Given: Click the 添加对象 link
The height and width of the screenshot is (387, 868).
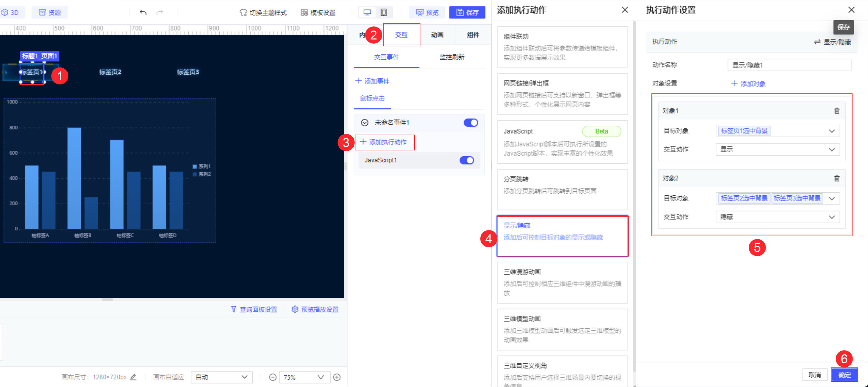Looking at the screenshot, I should 748,84.
